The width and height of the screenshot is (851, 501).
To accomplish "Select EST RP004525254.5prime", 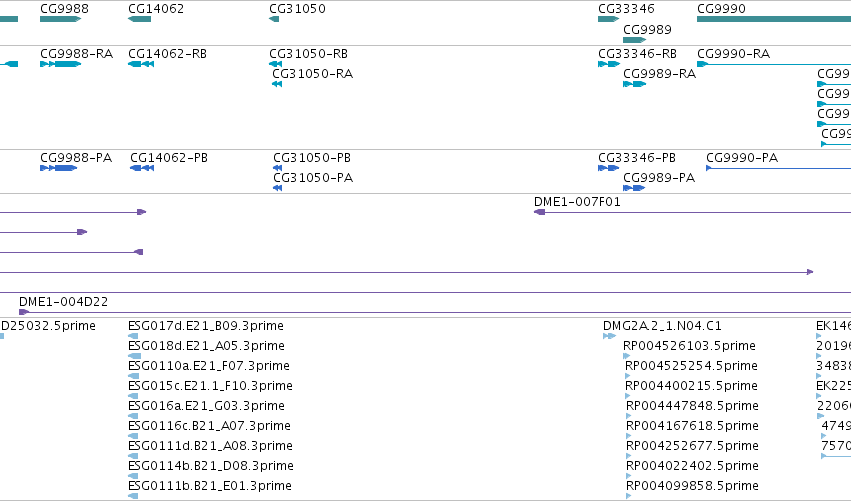I will point(691,366).
